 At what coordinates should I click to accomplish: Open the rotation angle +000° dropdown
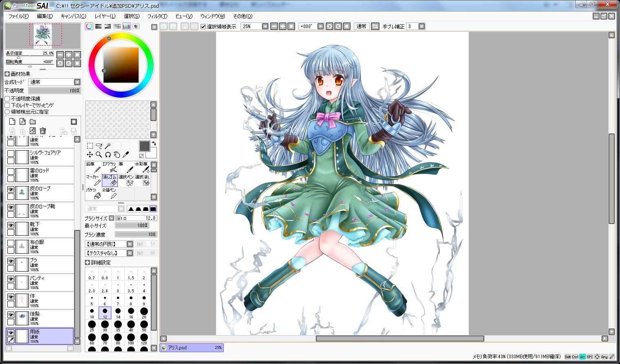320,26
